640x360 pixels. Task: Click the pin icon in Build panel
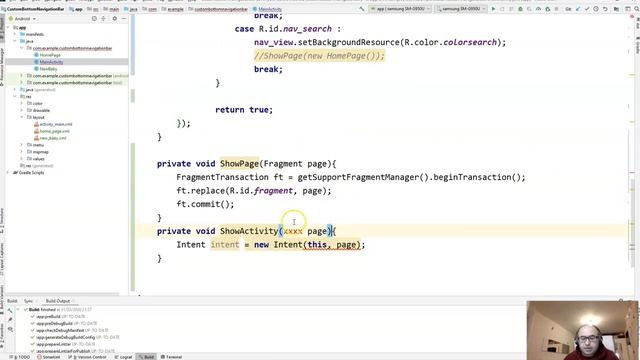10,320
